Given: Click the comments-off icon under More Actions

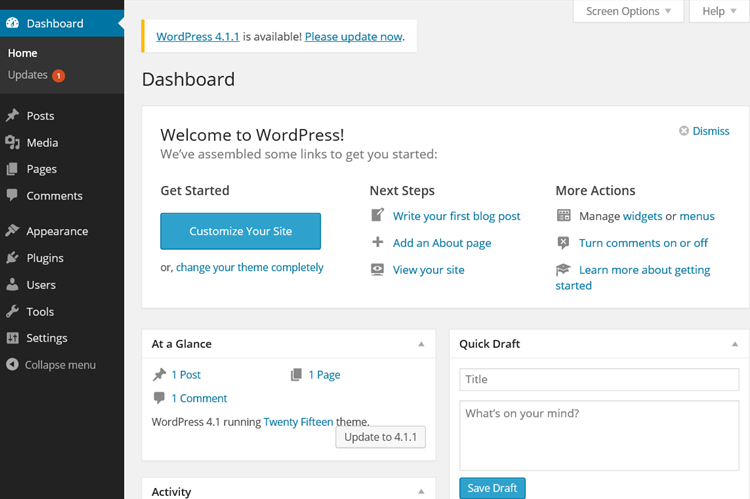Looking at the screenshot, I should pos(563,243).
